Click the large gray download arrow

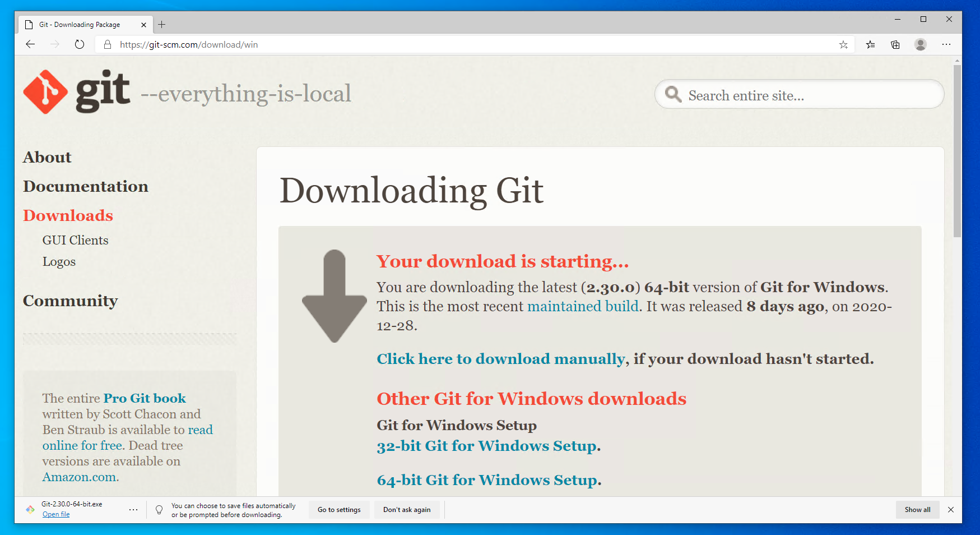point(335,296)
